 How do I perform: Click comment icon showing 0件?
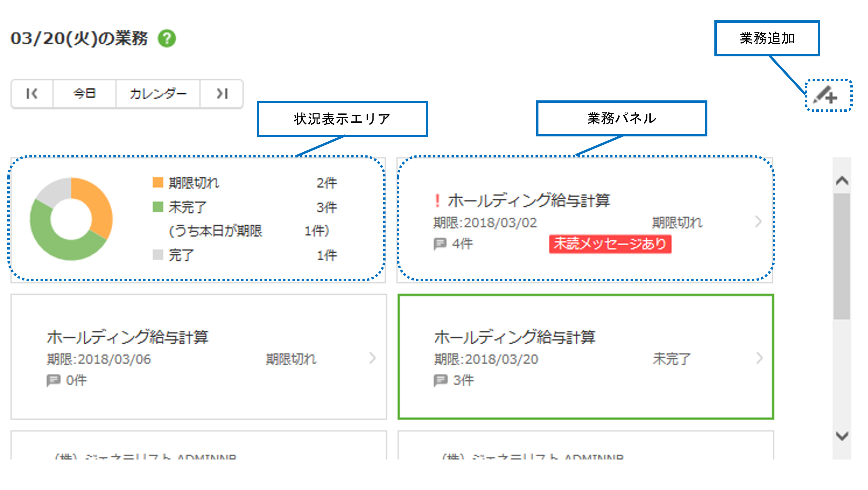pyautogui.click(x=53, y=380)
